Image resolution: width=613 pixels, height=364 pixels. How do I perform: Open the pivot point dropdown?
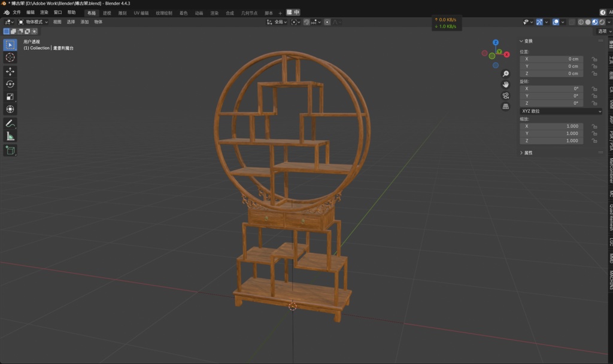pyautogui.click(x=296, y=22)
